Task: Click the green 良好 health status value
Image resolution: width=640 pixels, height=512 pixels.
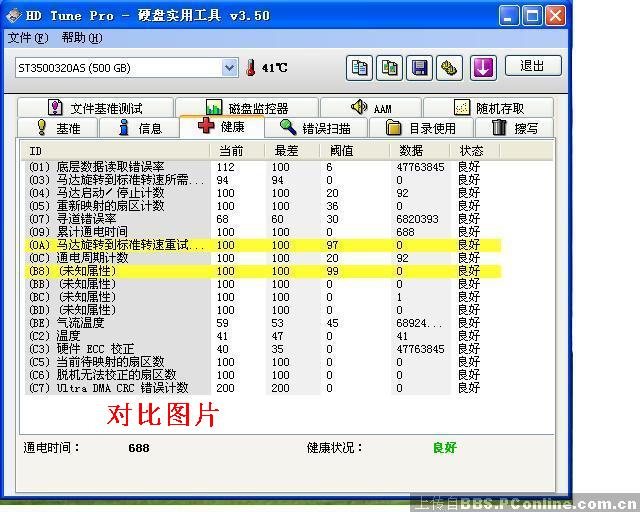Action: click(x=444, y=448)
